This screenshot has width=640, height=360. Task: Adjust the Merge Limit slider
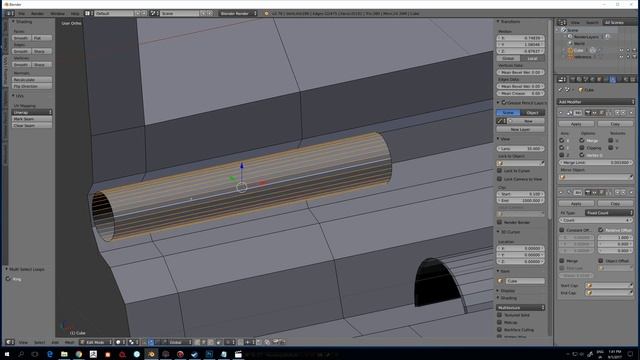(596, 162)
